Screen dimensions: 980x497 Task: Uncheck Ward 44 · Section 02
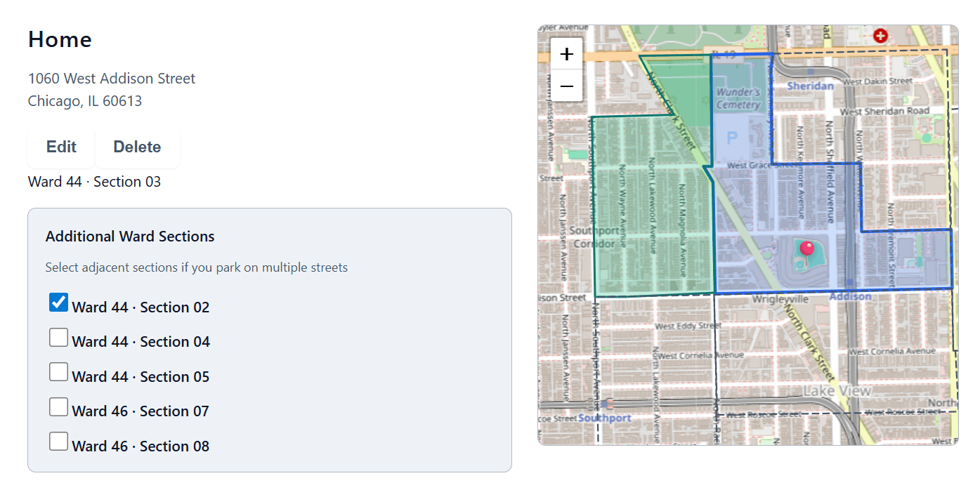tap(58, 303)
